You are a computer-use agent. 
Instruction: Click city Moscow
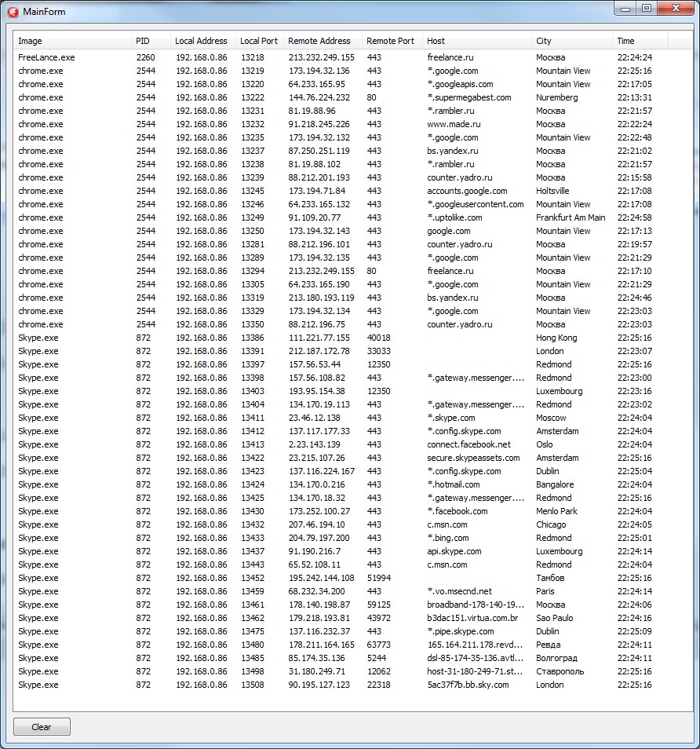pos(551,418)
